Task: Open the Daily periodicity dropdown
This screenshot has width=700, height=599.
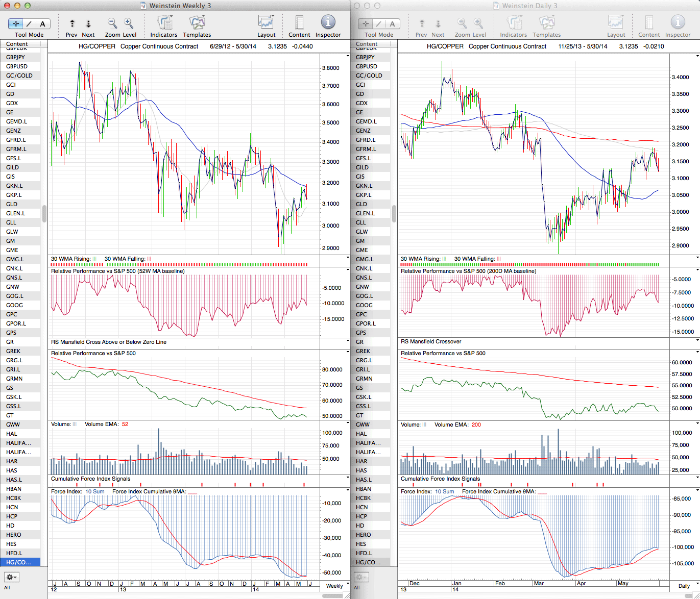Action: coord(687,586)
